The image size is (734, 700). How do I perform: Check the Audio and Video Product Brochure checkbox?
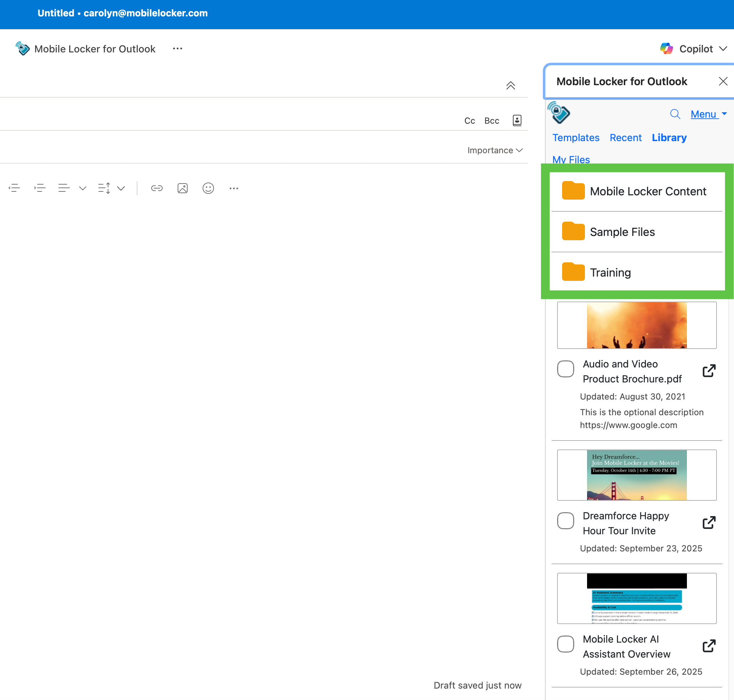coord(565,369)
